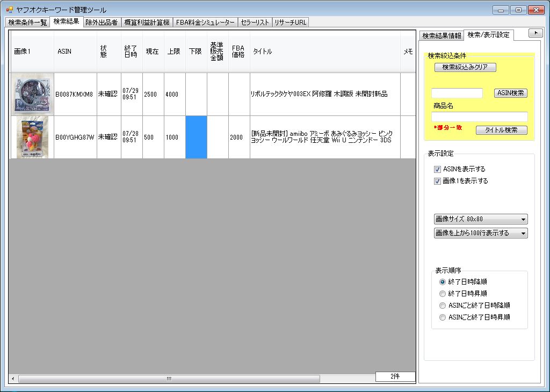Viewport: 550px width, 392px height.
Task: Click the 07/29 09:51 end time cell
Action: pos(132,95)
